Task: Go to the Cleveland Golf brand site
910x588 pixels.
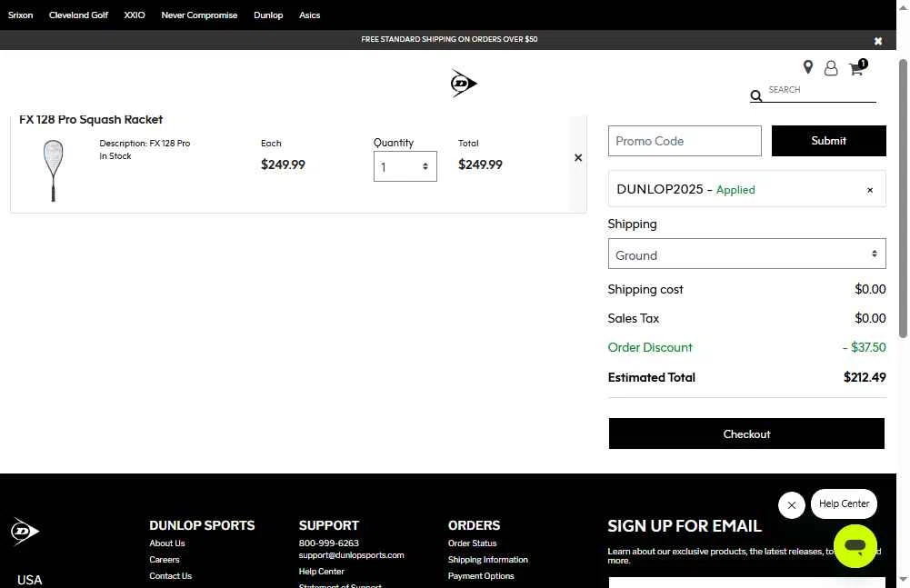Action: 78,15
